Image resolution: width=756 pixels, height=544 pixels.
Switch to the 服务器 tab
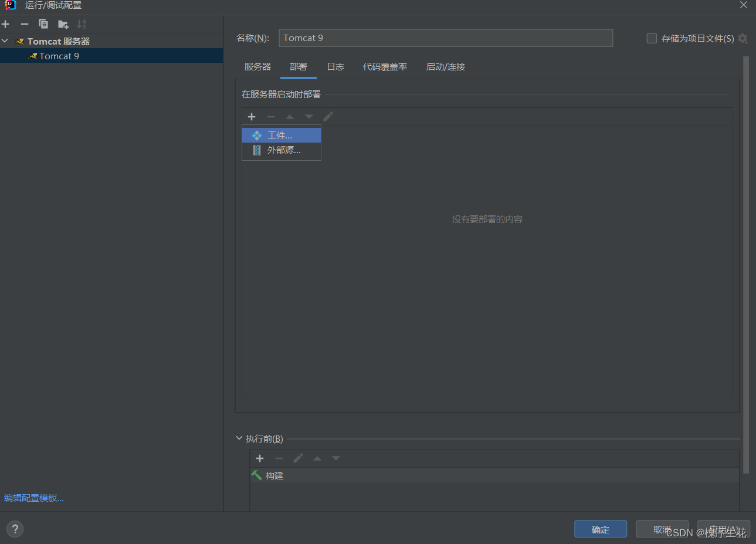(x=257, y=67)
